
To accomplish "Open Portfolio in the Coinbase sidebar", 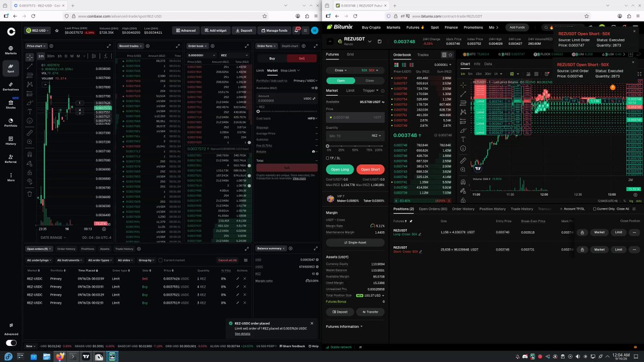I will click(11, 122).
